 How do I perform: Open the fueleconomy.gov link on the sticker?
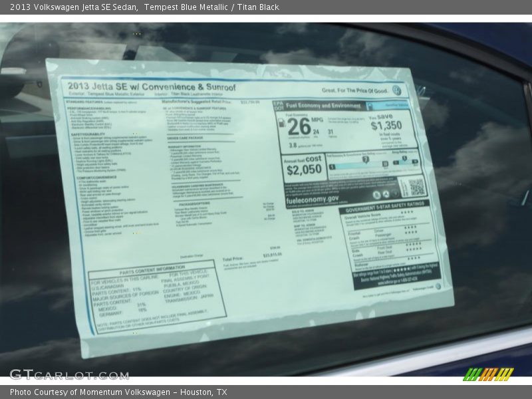click(313, 199)
